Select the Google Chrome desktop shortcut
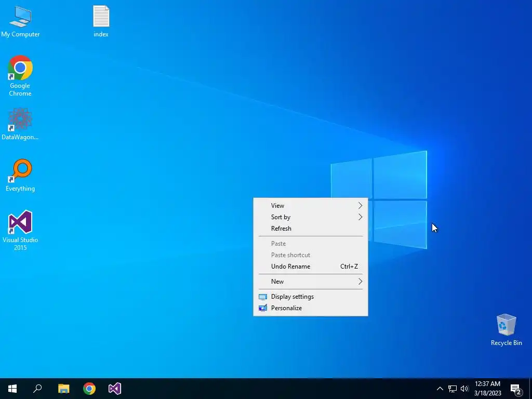 20,76
